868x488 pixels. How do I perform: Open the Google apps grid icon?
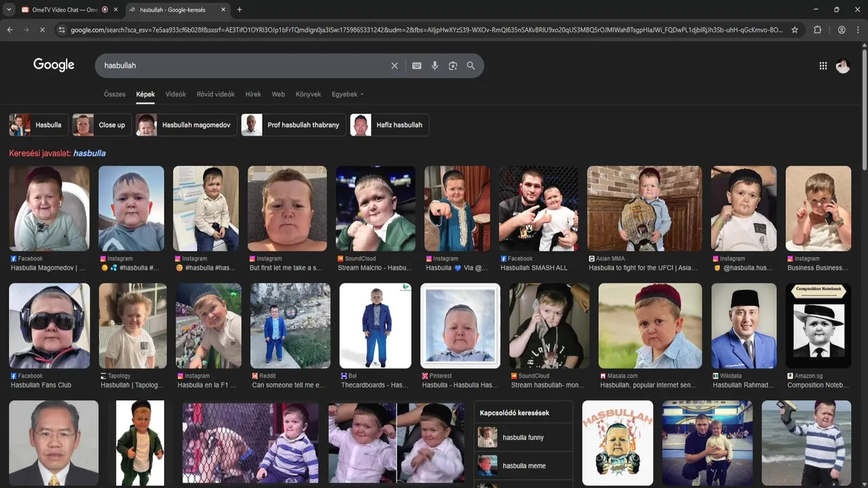coord(823,66)
